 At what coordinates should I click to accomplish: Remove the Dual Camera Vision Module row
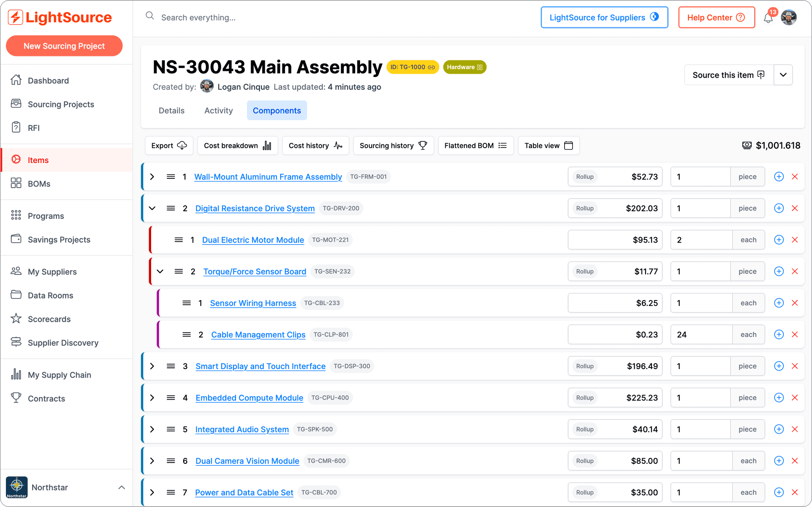pyautogui.click(x=795, y=461)
